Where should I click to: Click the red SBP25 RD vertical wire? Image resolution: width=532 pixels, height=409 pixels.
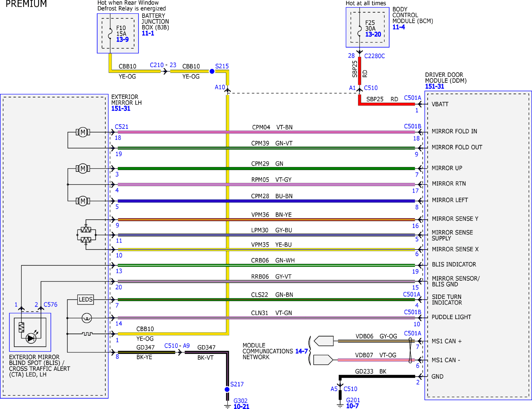tap(360, 71)
